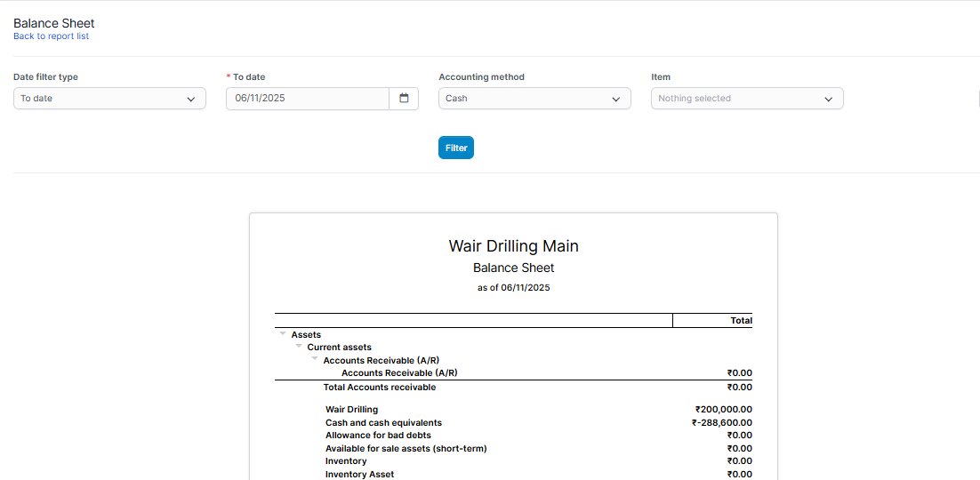Image resolution: width=980 pixels, height=480 pixels.
Task: Select the Inventory Asset row
Action: coord(359,475)
